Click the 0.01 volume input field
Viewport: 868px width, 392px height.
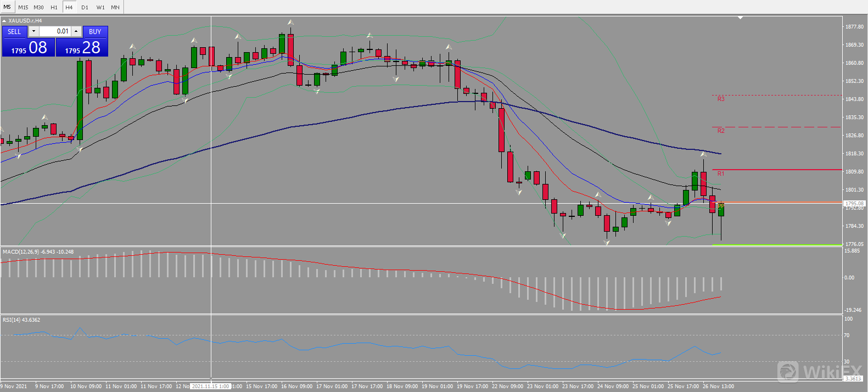[x=55, y=31]
